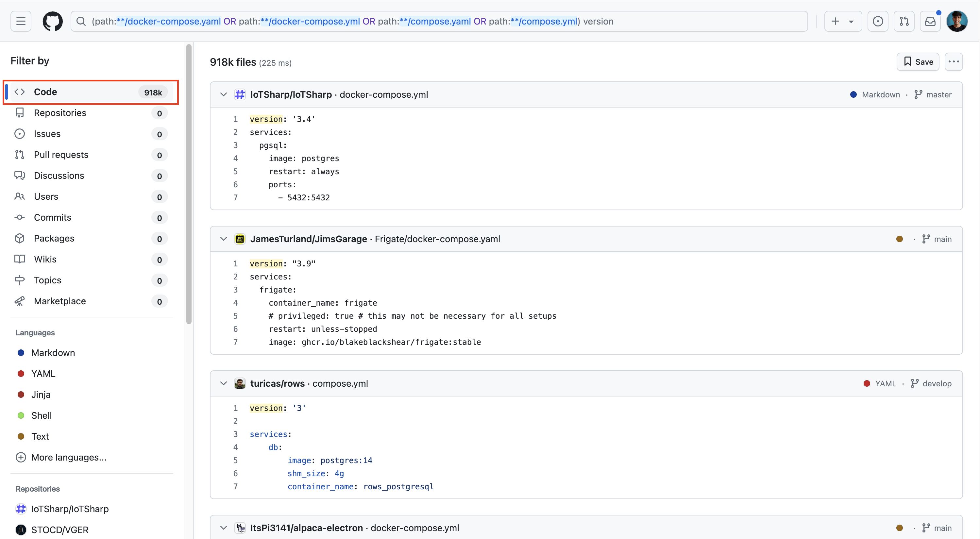Open your profile avatar menu

click(957, 21)
